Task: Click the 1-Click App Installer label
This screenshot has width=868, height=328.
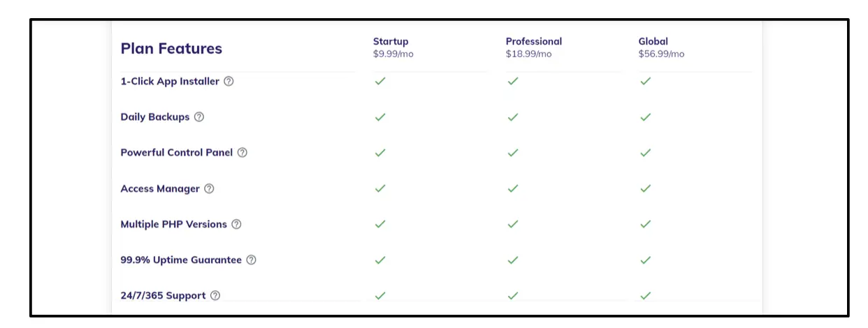Action: [x=170, y=81]
